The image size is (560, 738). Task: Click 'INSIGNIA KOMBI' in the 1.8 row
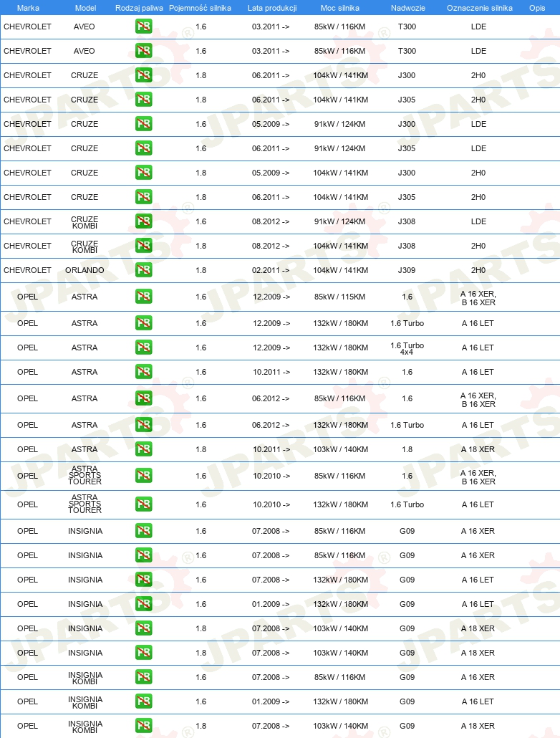[x=85, y=727]
